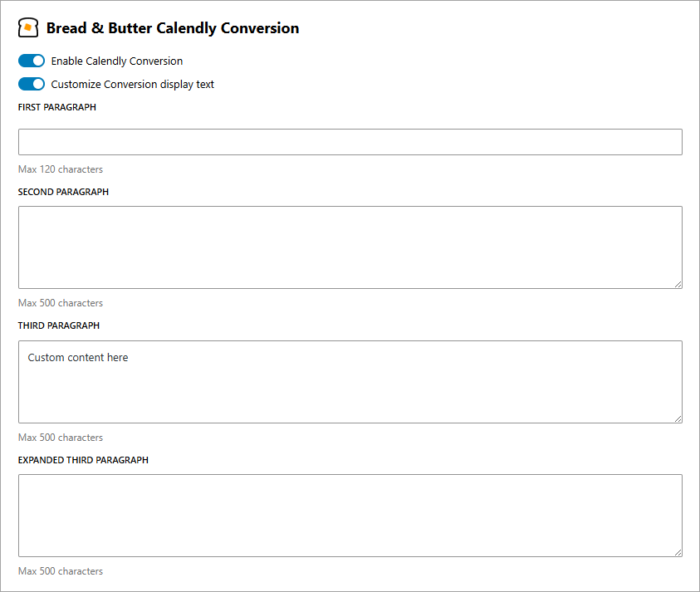The width and height of the screenshot is (700, 592).
Task: Click the "Max 500 characters" hint below Second Paragraph
Action: [x=60, y=303]
